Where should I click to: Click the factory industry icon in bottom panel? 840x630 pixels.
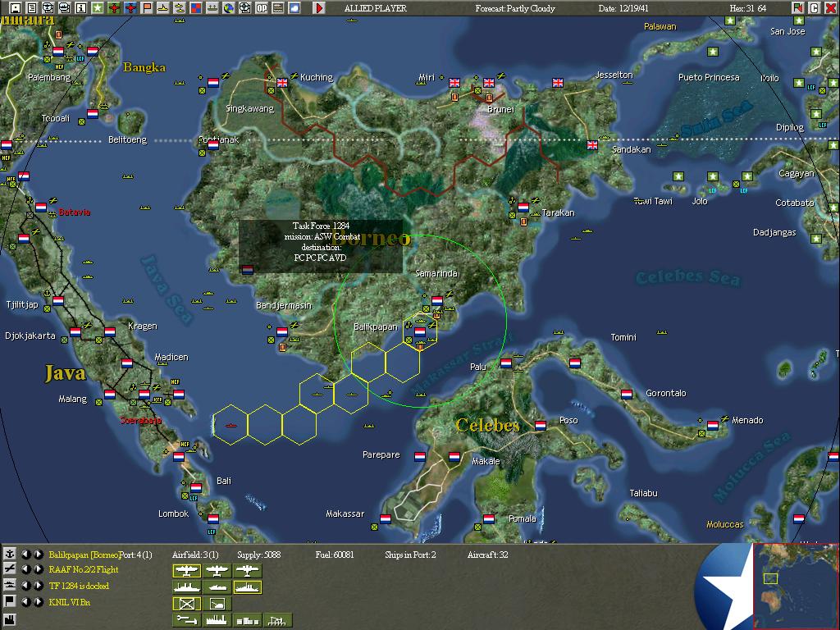(9, 620)
